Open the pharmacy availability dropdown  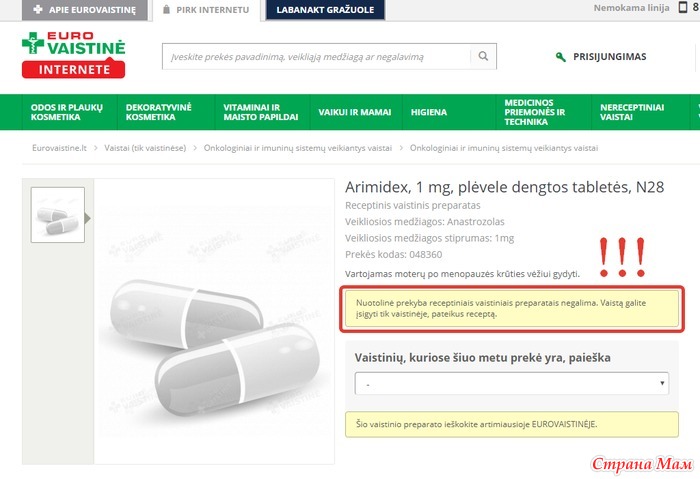(512, 383)
